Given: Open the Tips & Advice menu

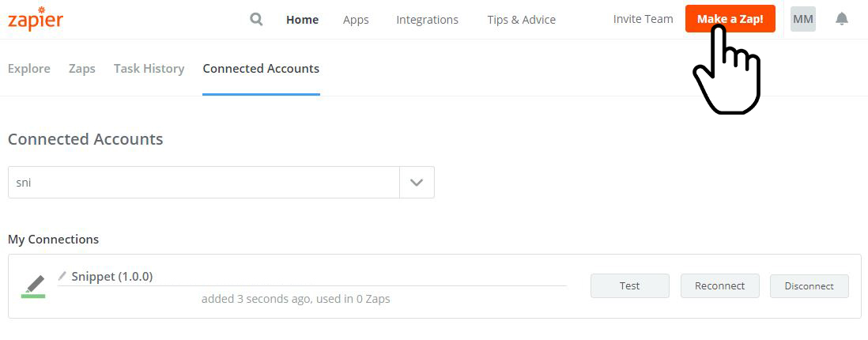Looking at the screenshot, I should (522, 20).
